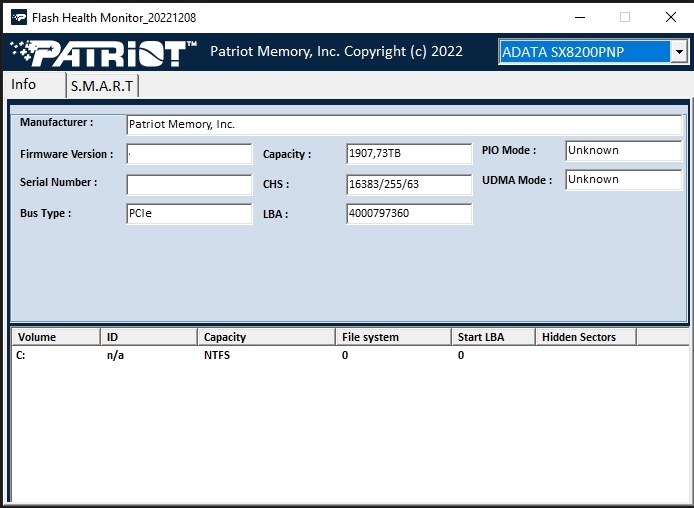Click the Serial Number field
The height and width of the screenshot is (508, 694).
pyautogui.click(x=189, y=185)
